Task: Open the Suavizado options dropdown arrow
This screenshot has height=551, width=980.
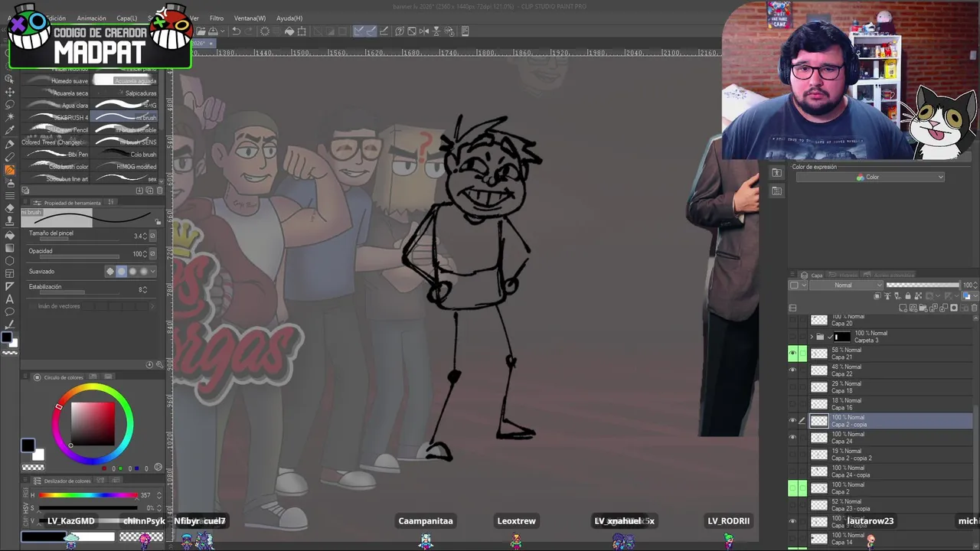Action: point(153,272)
